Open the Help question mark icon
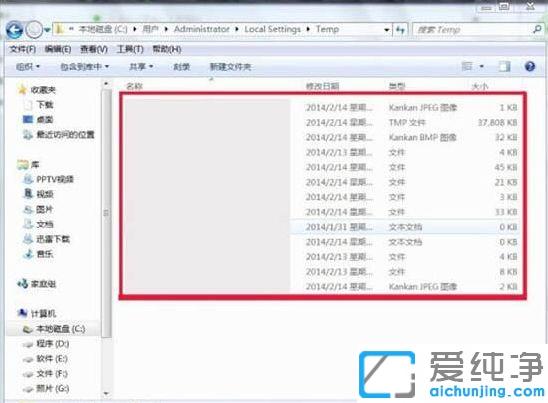 click(530, 66)
